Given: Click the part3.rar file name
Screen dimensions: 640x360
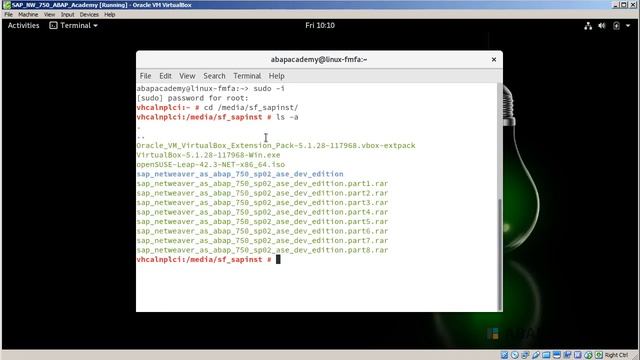Looking at the screenshot, I should pyautogui.click(x=262, y=202).
